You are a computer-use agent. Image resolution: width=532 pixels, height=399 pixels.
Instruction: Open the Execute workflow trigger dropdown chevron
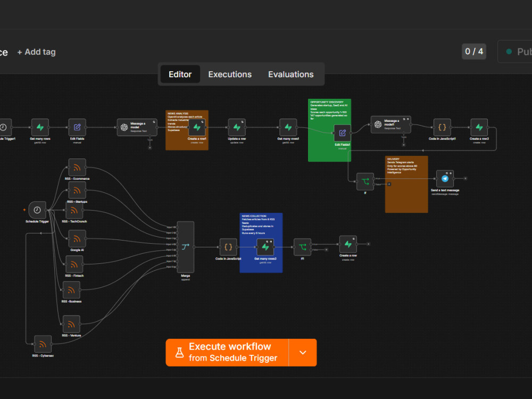pos(303,353)
